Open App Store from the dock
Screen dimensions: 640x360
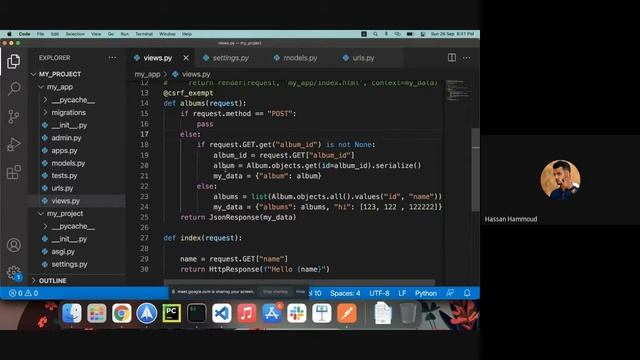[x=272, y=313]
